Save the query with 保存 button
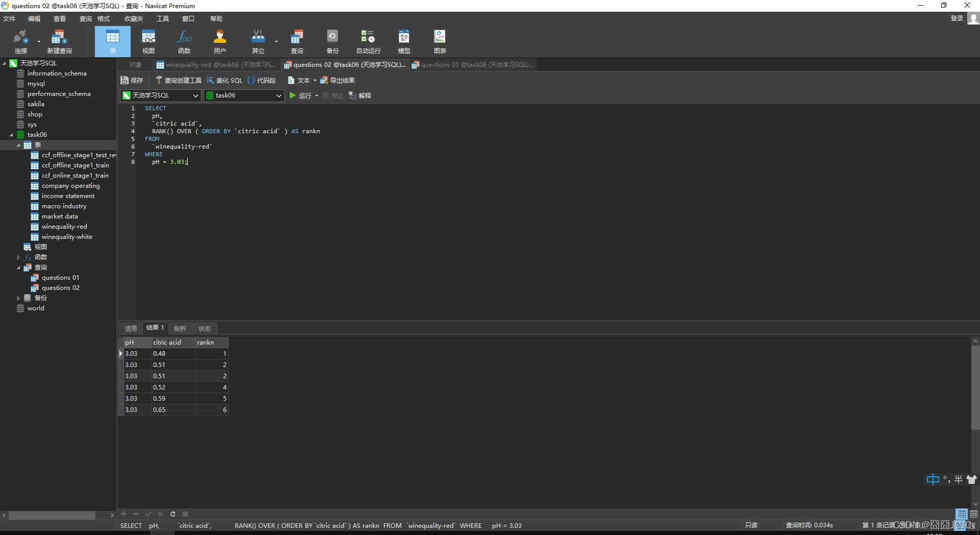This screenshot has width=980, height=535. point(132,80)
